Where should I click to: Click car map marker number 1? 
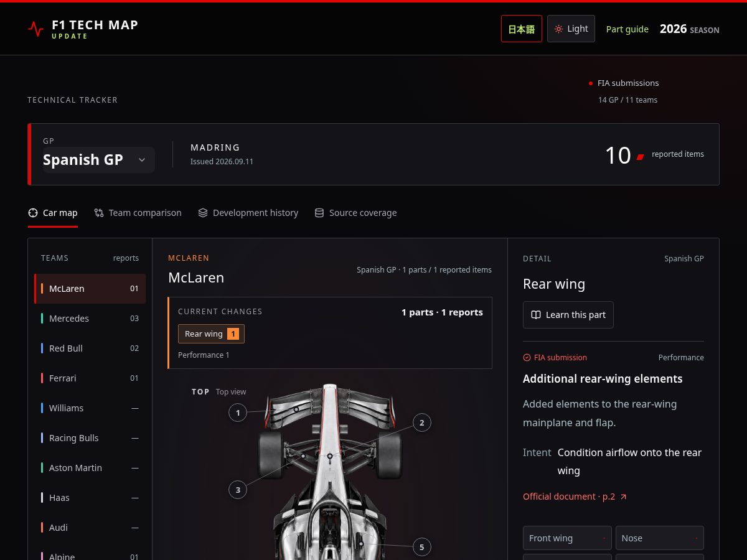238,413
